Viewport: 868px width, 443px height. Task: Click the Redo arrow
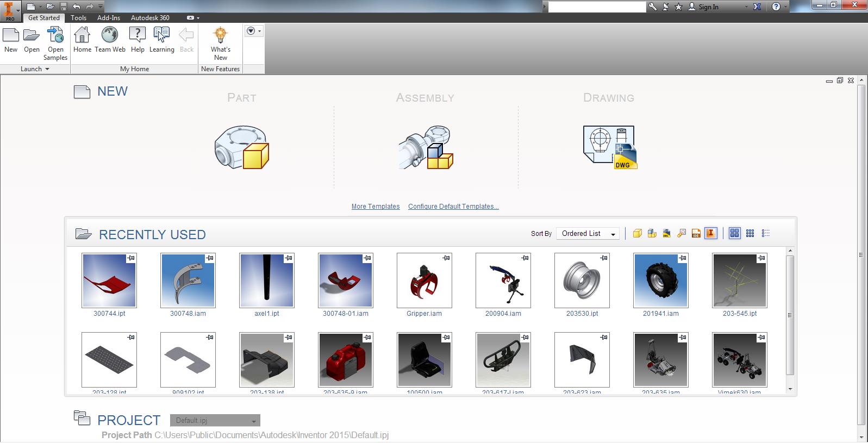tap(90, 7)
